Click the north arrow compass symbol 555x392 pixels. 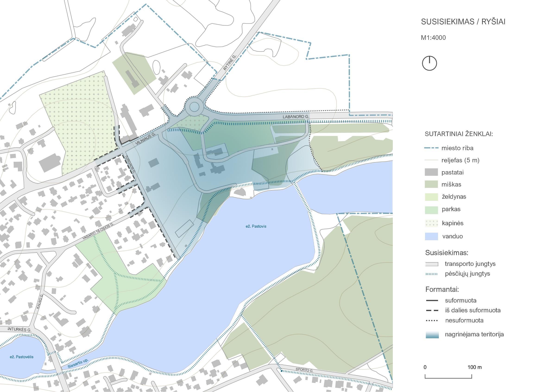pos(429,63)
